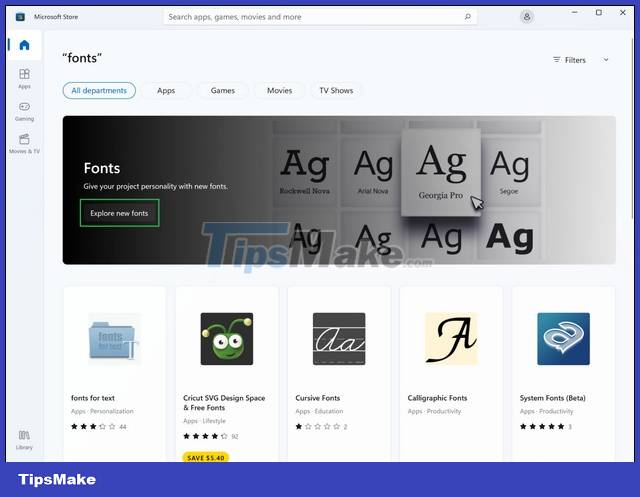Select the TV Shows department filter
640x497 pixels.
tap(336, 91)
